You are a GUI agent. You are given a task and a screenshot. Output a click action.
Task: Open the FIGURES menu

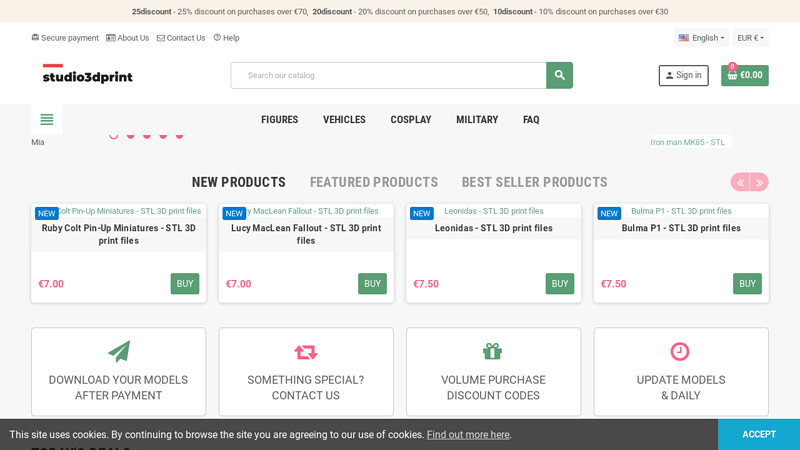coord(280,119)
